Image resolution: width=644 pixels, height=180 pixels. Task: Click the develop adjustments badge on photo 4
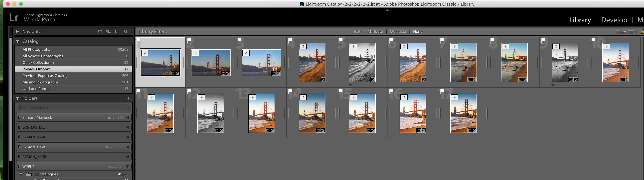(323, 80)
